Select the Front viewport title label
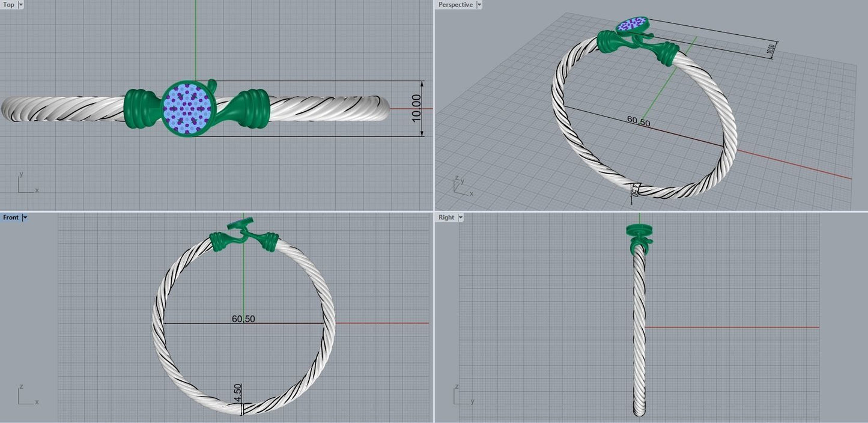The width and height of the screenshot is (868, 423). (11, 218)
